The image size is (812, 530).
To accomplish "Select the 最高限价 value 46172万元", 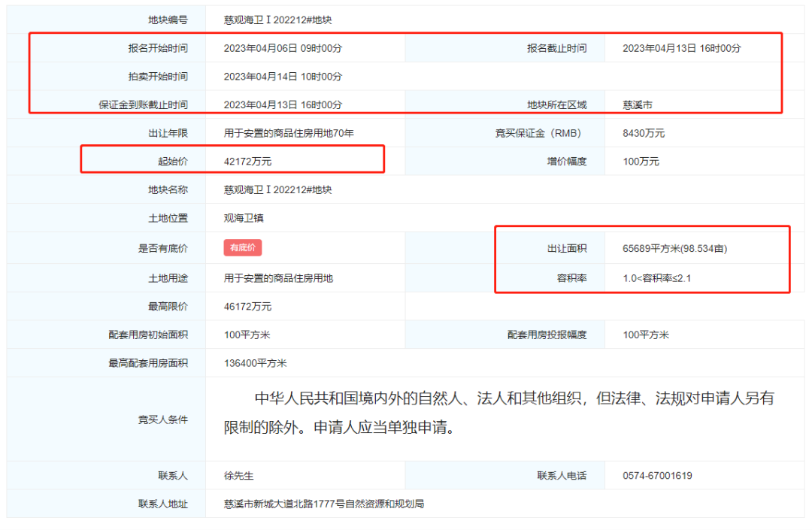I will 247,307.
